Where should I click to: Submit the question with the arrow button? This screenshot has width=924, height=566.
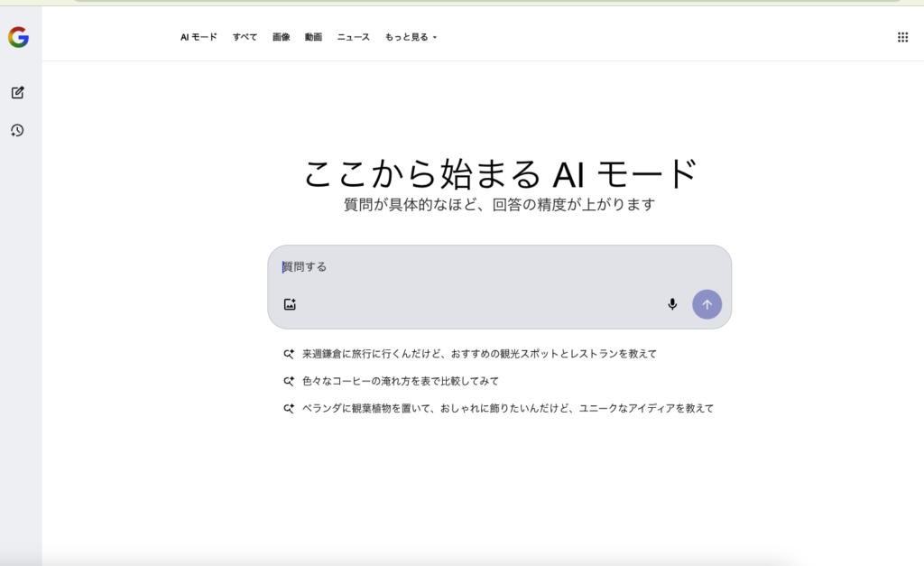[x=707, y=304]
